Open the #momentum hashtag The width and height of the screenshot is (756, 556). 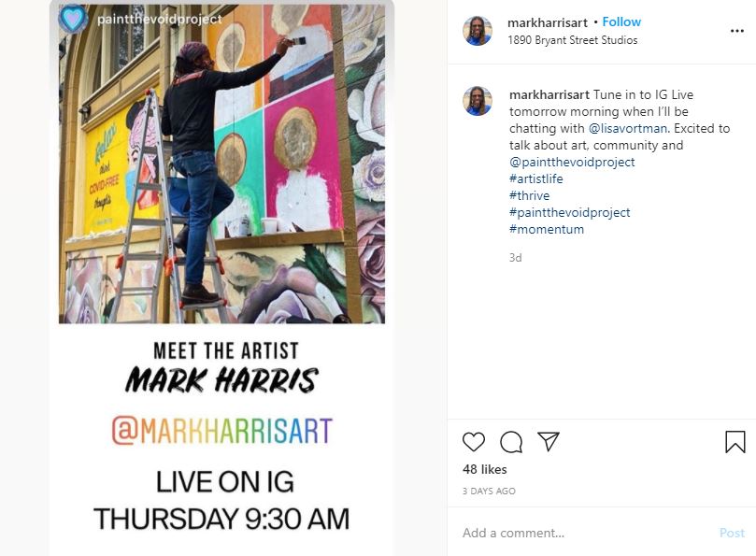tap(547, 230)
